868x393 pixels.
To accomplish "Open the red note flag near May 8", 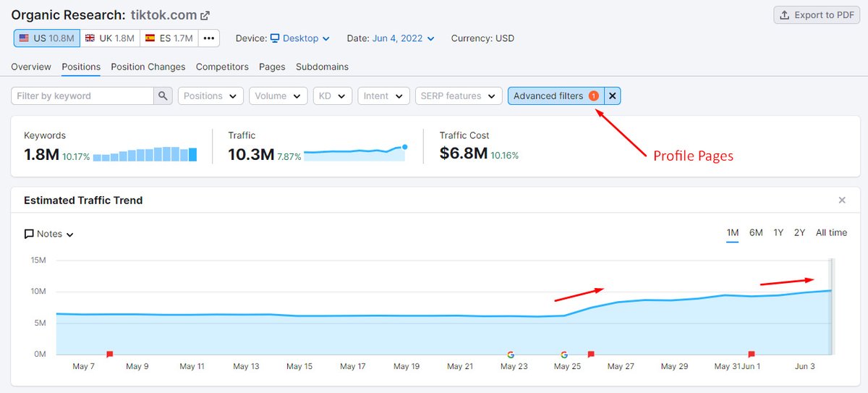I will pos(110,355).
